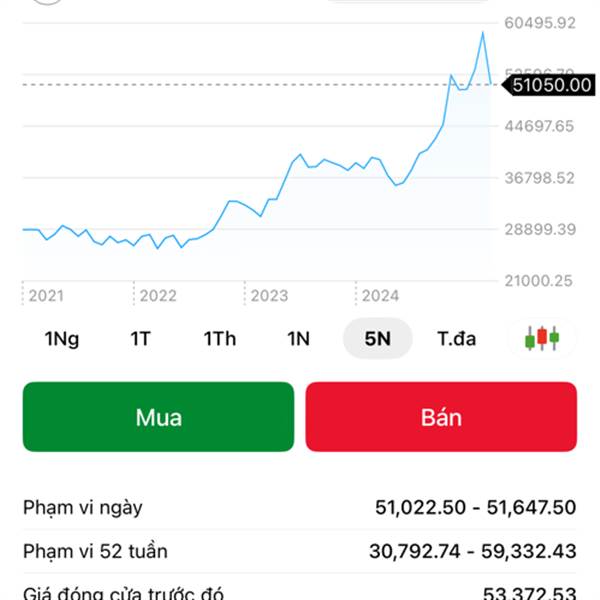Image resolution: width=600 pixels, height=600 pixels.
Task: Switch chart to candlestick view
Action: [x=542, y=338]
